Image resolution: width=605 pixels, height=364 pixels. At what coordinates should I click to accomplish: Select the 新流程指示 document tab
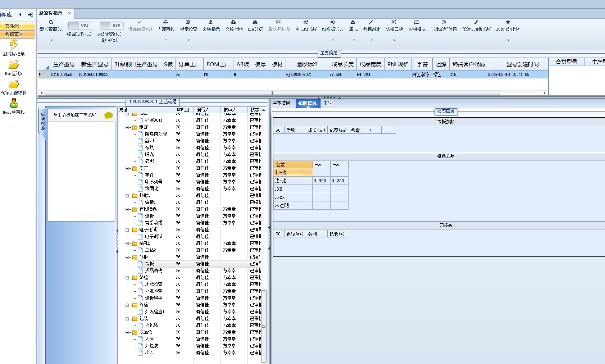pyautogui.click(x=51, y=13)
